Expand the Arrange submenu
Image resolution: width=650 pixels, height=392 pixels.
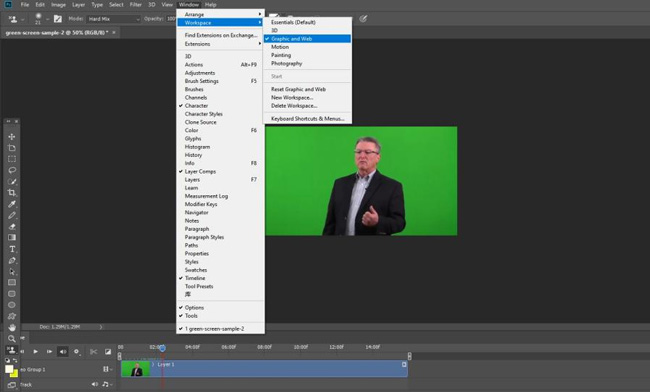pos(221,14)
